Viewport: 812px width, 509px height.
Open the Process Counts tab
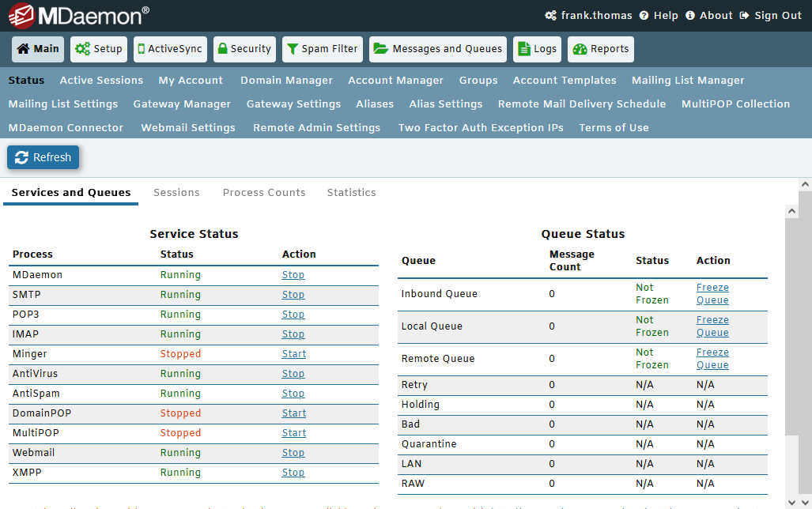coord(263,192)
